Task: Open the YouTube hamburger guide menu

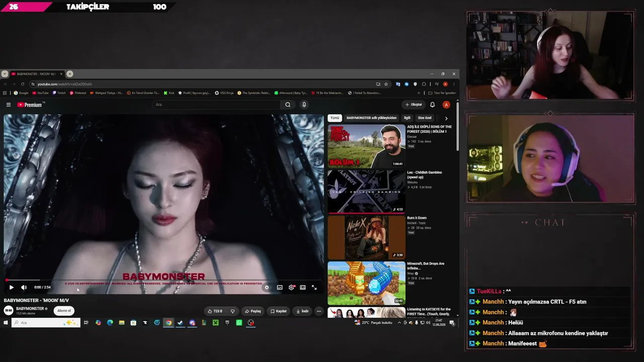Action: (x=9, y=105)
